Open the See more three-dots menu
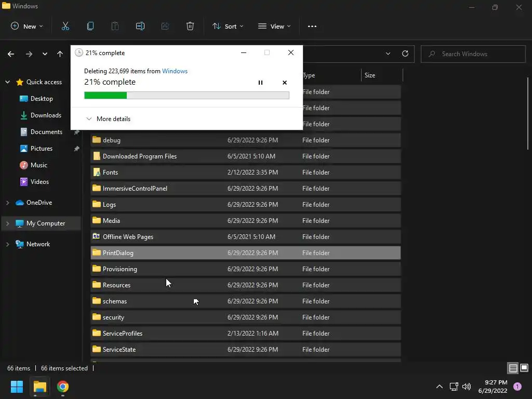 312,26
